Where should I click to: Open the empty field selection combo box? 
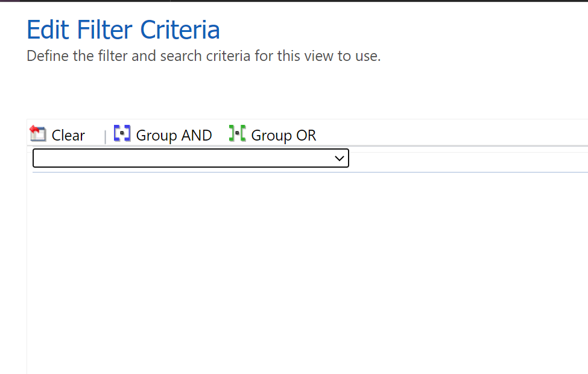coord(191,158)
